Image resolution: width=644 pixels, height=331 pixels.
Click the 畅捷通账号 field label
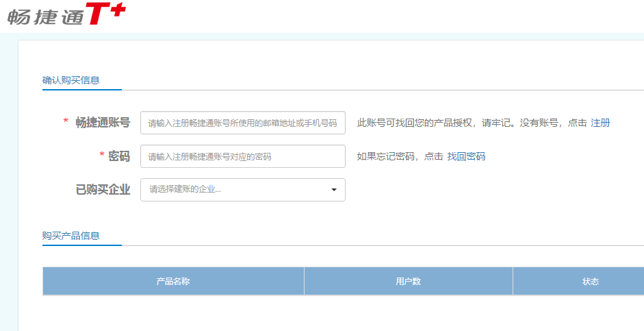pos(103,123)
